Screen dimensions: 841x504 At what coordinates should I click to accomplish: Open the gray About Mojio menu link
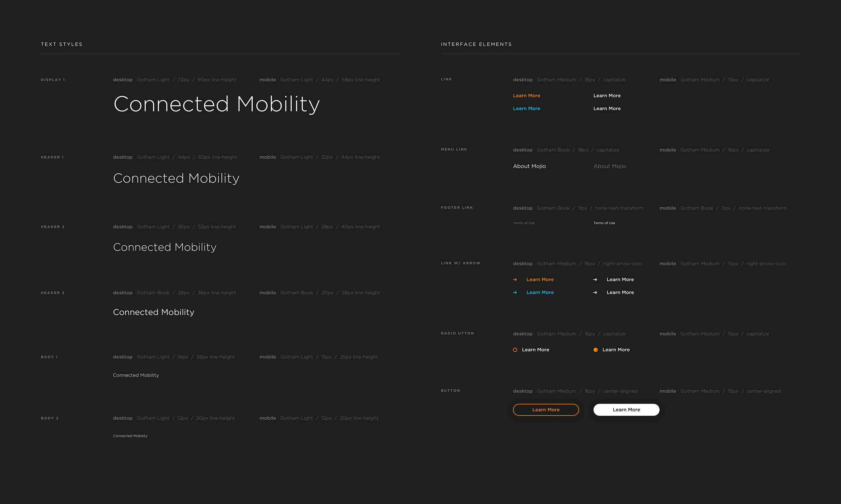609,166
